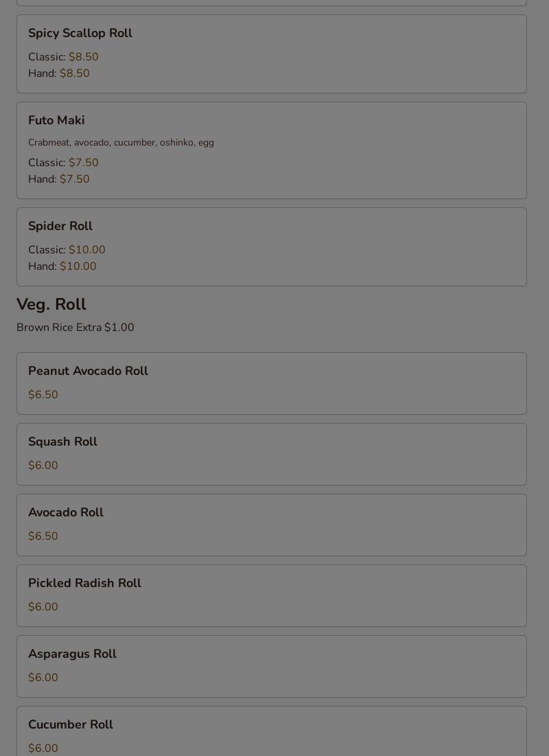The height and width of the screenshot is (756, 549).
Task: Open the Asparagus Roll item title
Action: point(72,654)
